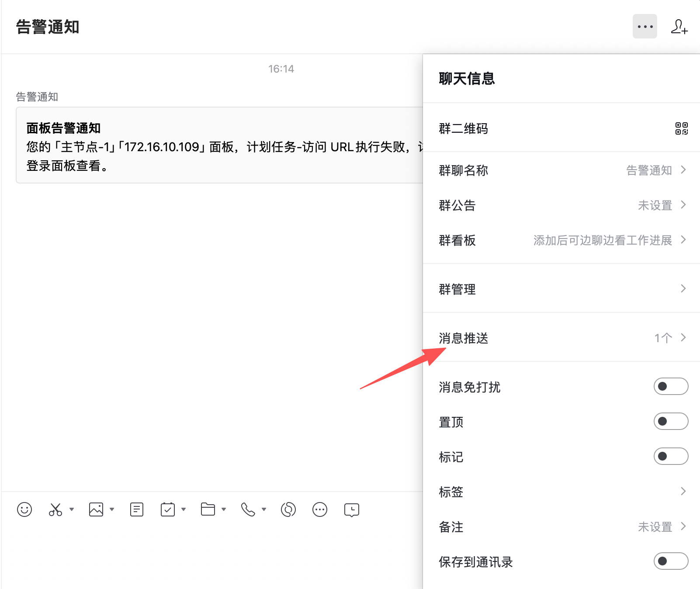Viewport: 700px width, 589px height.
Task: Open 消息推送 settings row
Action: pyautogui.click(x=561, y=338)
